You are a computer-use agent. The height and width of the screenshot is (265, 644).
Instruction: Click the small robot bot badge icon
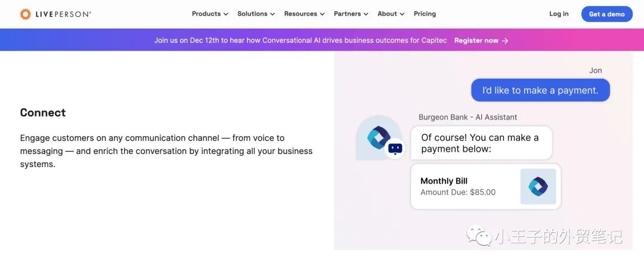(x=395, y=149)
